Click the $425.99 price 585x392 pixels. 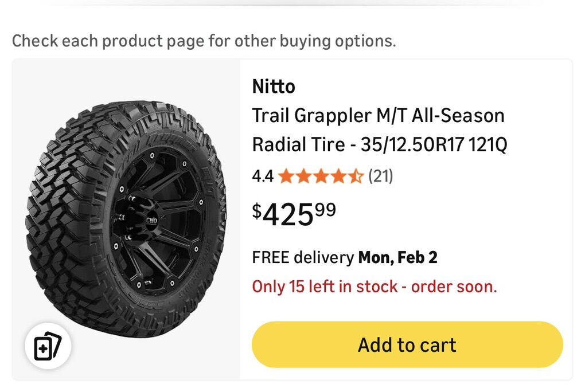click(x=294, y=214)
